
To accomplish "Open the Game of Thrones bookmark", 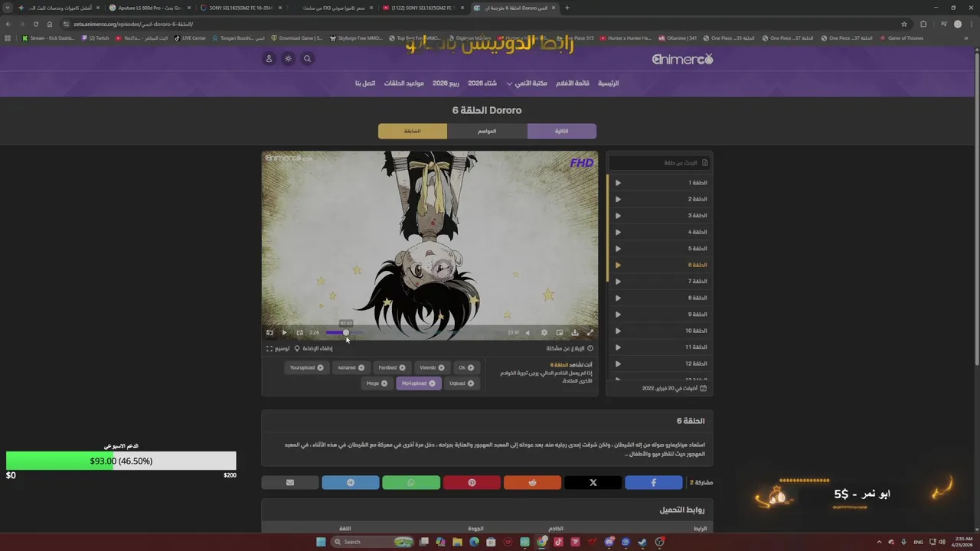I will tap(901, 38).
